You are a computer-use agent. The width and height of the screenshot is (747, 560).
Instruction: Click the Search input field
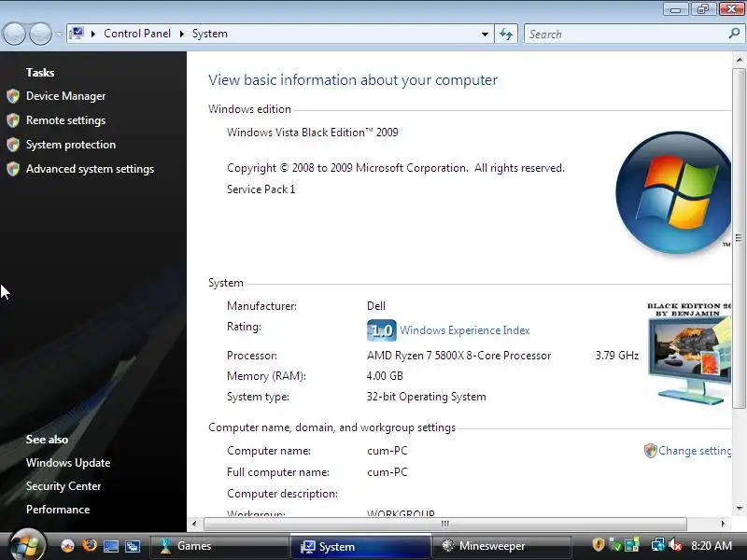click(627, 35)
